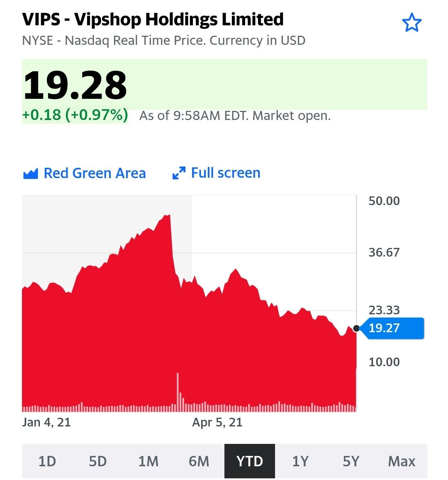Click the black dot at chart's latest point
This screenshot has height=480, width=448.
[x=356, y=328]
